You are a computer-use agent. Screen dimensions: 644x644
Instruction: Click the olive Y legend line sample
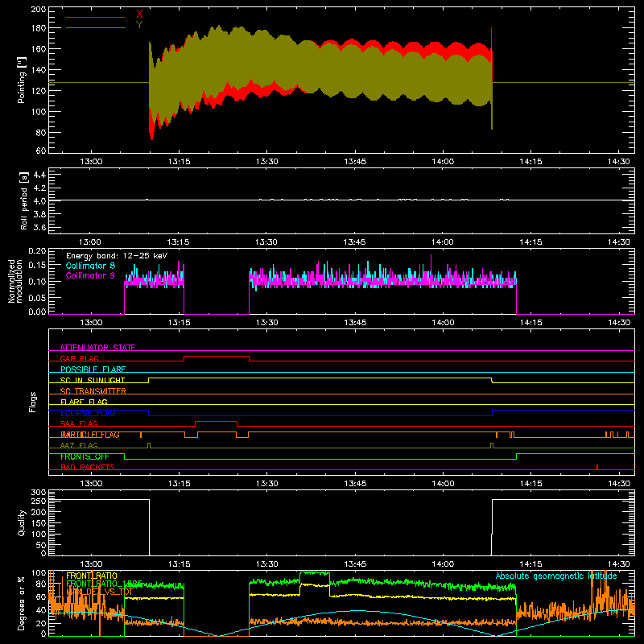(96, 28)
